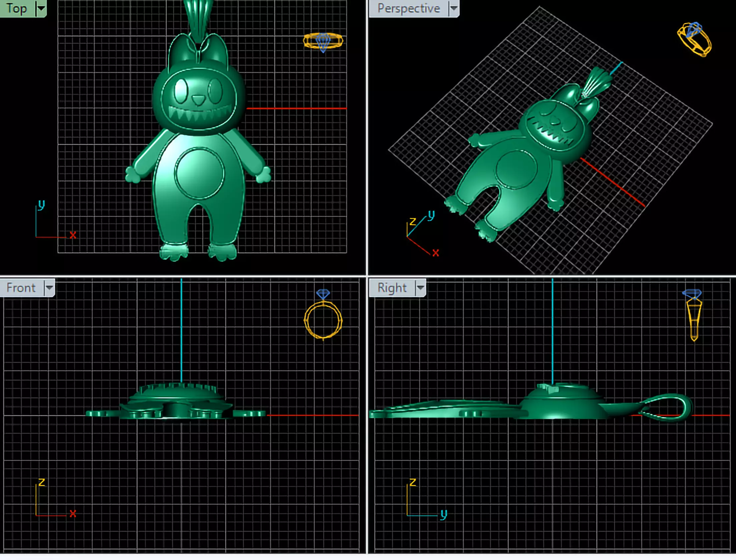This screenshot has height=560, width=736.
Task: Click the Perspective viewport title label
Action: click(409, 8)
